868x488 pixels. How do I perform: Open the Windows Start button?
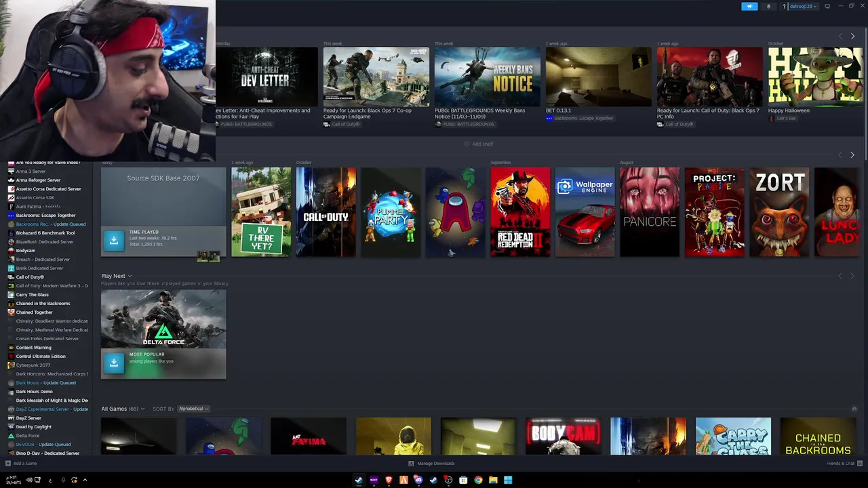pyautogui.click(x=508, y=480)
